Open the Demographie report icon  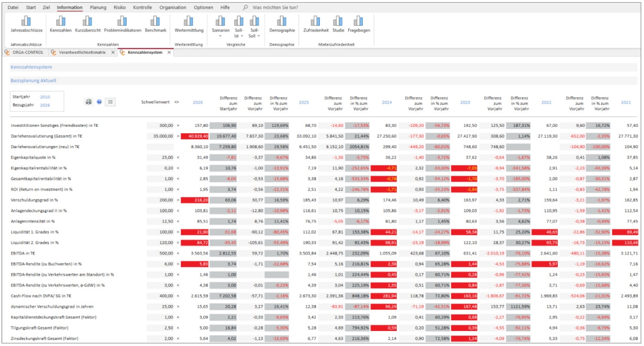tap(282, 21)
